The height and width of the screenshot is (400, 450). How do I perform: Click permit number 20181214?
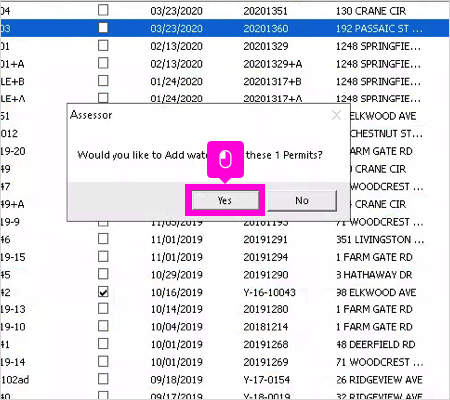(266, 327)
